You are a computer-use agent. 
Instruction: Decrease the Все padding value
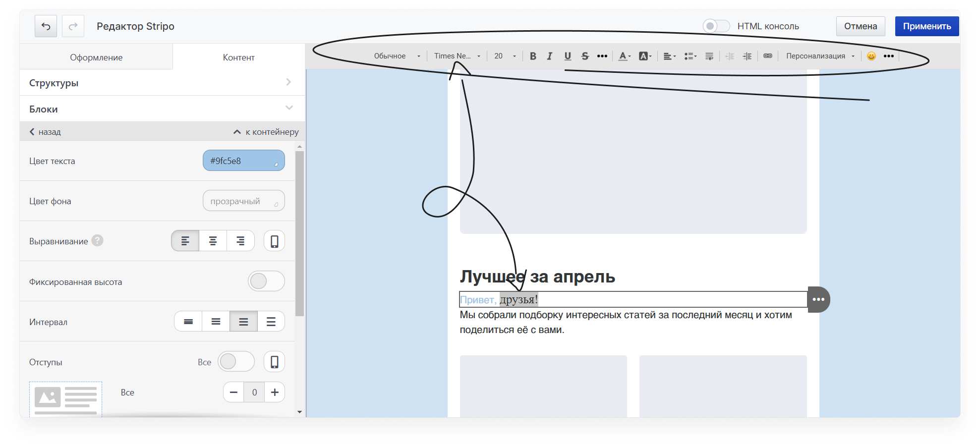point(233,392)
